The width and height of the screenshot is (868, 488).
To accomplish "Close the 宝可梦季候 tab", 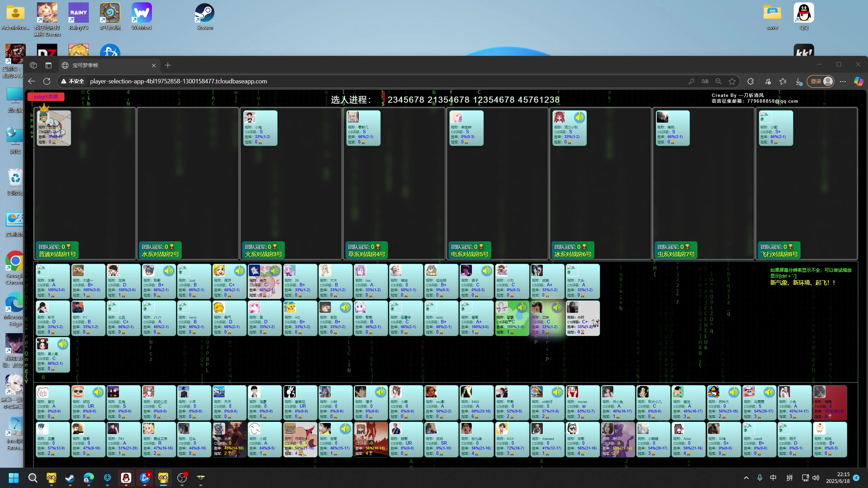I will (x=154, y=65).
